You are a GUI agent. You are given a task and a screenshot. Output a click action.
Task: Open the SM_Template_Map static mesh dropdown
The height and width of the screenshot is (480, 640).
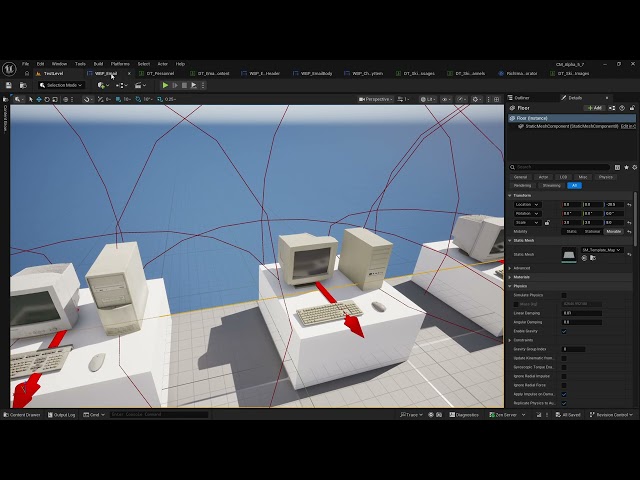tap(602, 250)
